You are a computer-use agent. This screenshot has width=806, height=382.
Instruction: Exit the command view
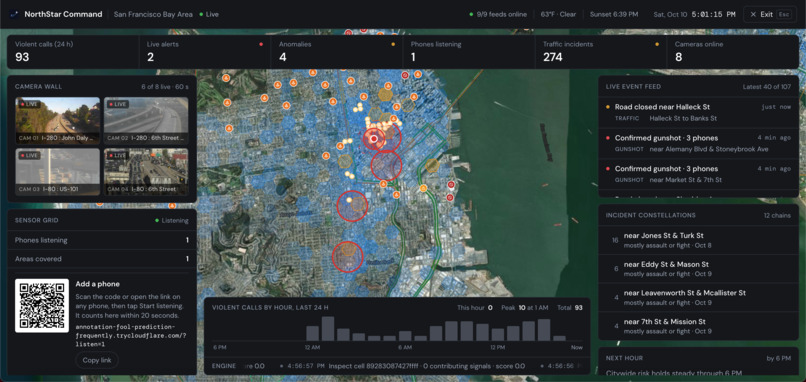coord(770,14)
